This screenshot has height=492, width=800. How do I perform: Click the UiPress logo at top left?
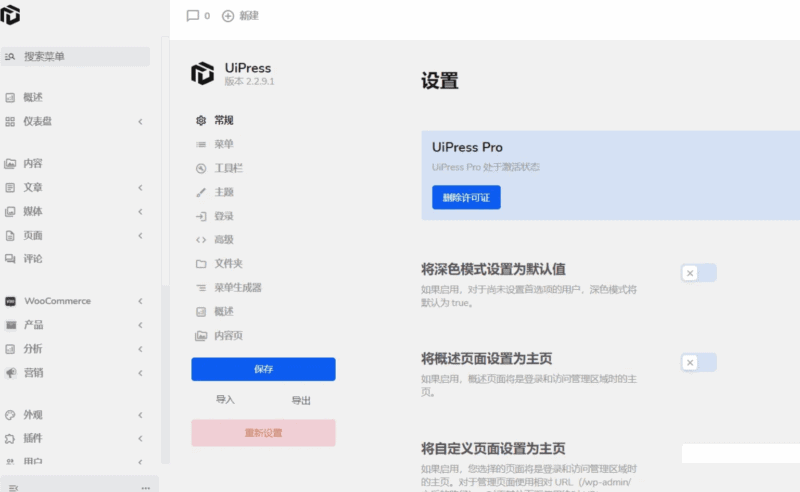(10, 15)
